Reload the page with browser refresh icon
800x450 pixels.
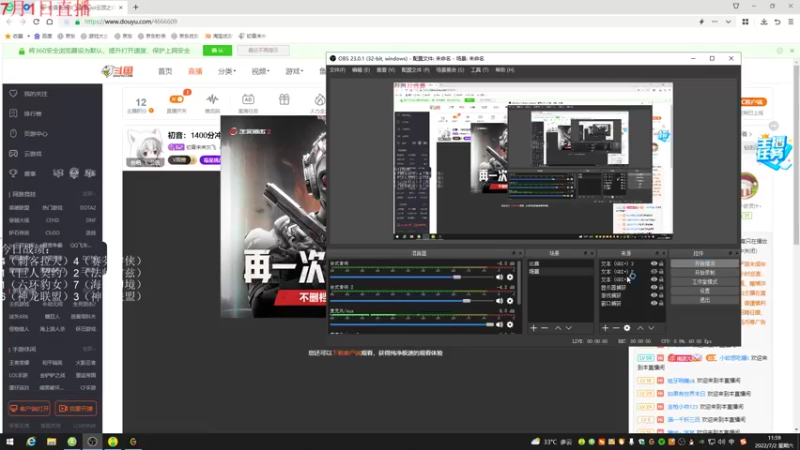[x=36, y=21]
